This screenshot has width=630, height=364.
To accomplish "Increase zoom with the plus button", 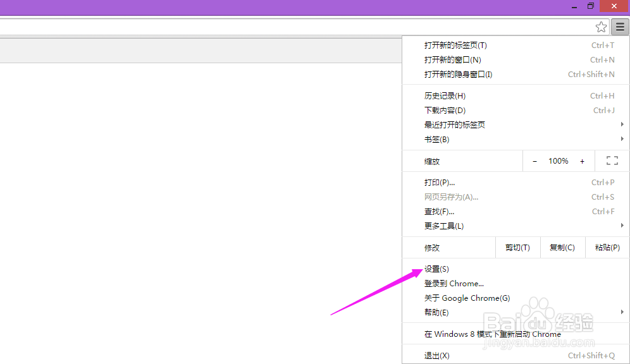I will tap(582, 161).
